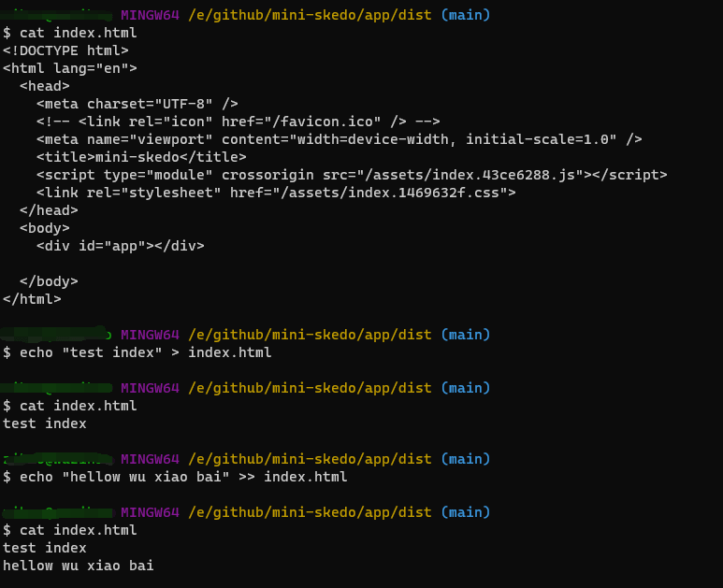Select the '/assets/index.1469632f.css' stylesheet path

pos(390,193)
